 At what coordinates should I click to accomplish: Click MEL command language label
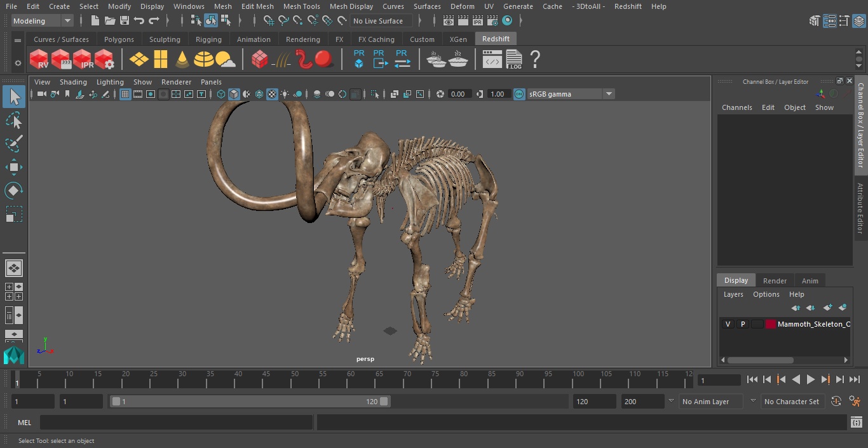coord(24,423)
